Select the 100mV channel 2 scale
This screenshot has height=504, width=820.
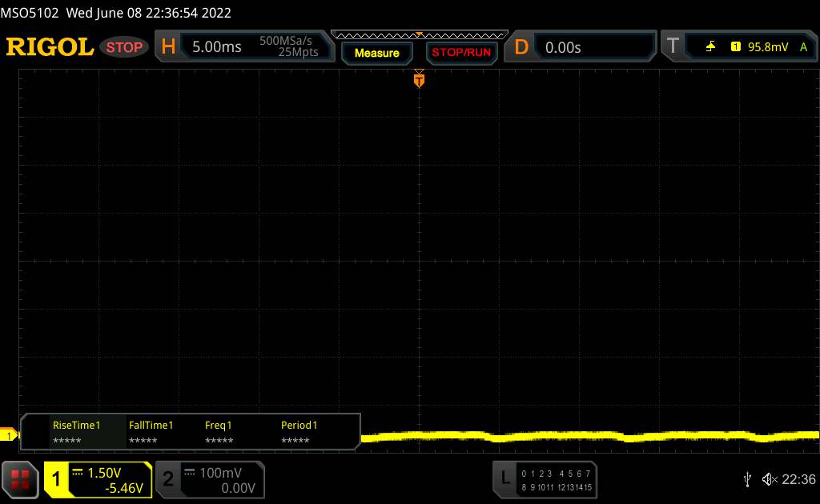pyautogui.click(x=221, y=473)
